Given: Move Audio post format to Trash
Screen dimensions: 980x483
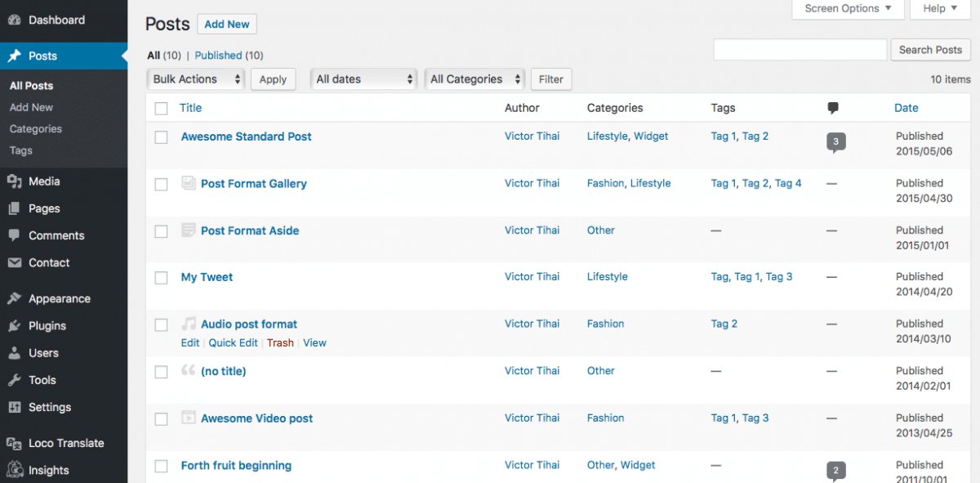Looking at the screenshot, I should (280, 343).
